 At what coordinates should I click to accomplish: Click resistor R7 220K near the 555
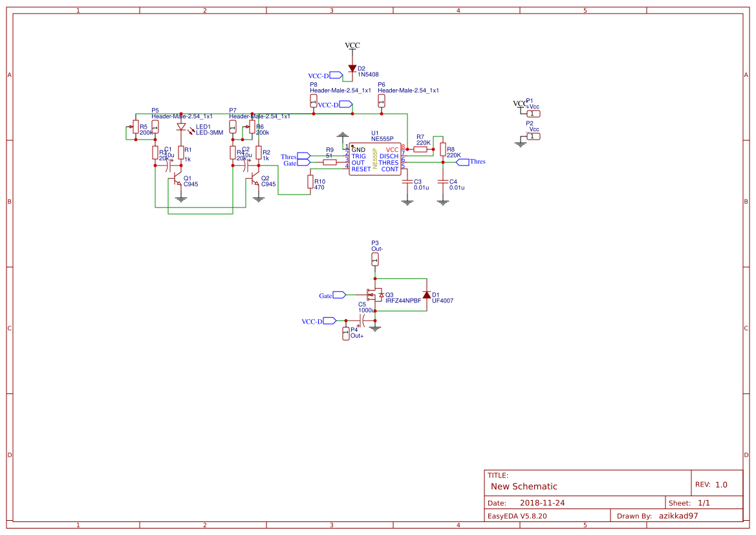coord(421,149)
